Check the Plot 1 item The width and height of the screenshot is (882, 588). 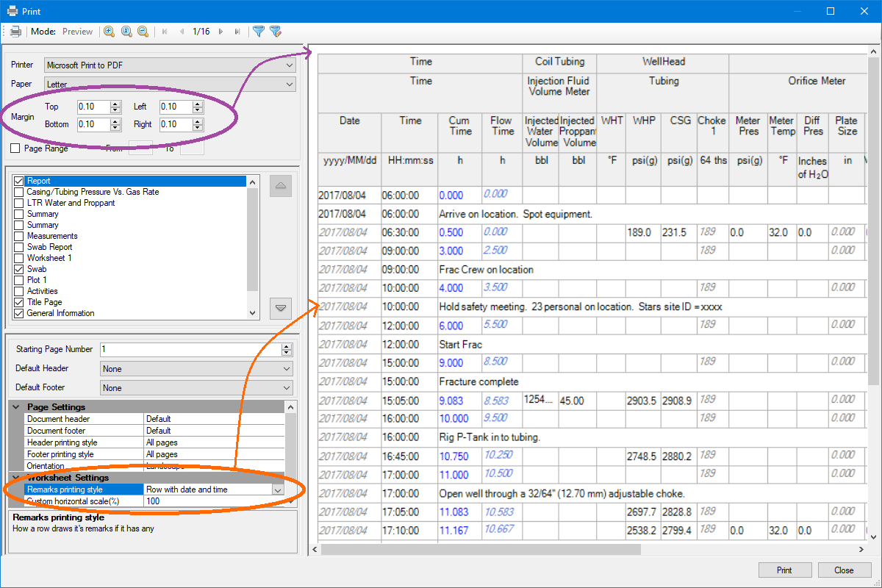[20, 280]
